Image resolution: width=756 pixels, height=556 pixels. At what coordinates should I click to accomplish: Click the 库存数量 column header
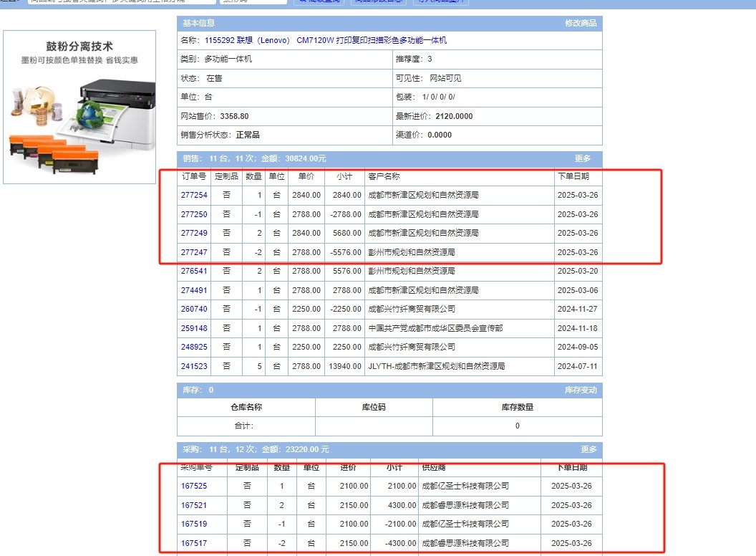coord(518,408)
